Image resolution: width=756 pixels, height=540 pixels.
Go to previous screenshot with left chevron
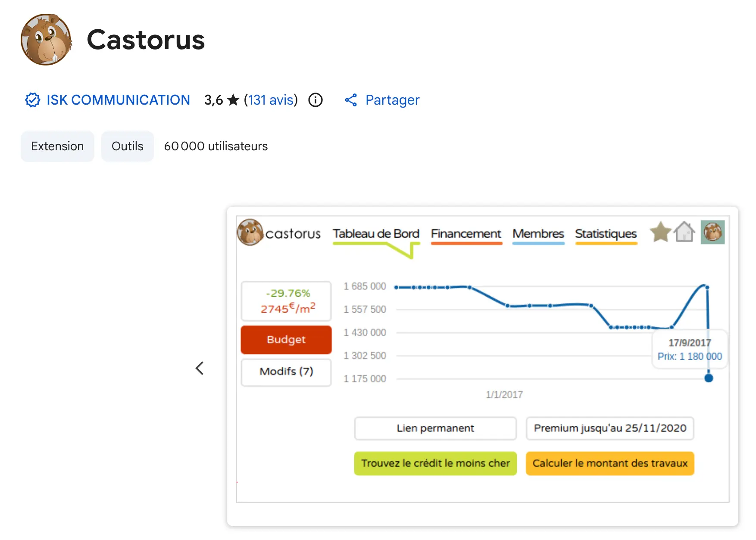pos(200,368)
